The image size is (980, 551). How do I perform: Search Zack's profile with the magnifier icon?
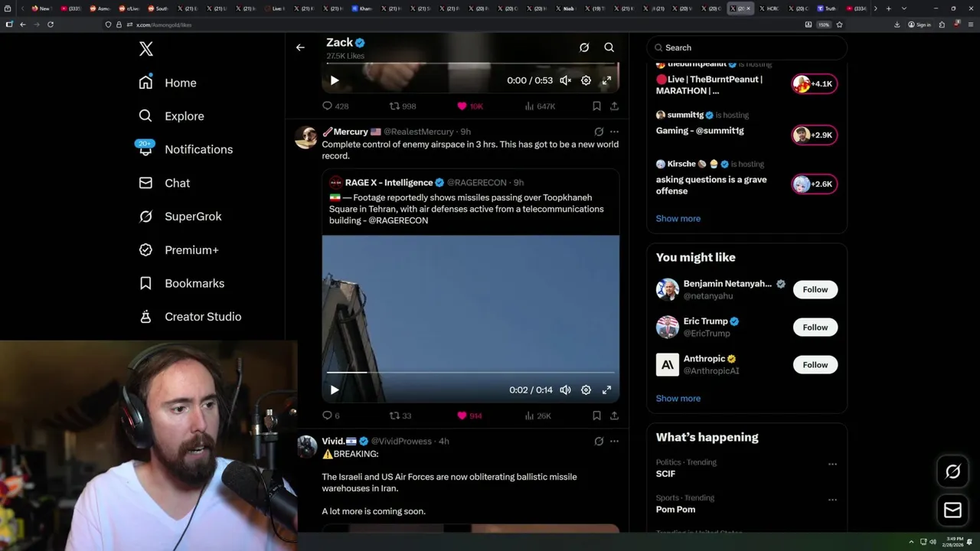coord(609,47)
